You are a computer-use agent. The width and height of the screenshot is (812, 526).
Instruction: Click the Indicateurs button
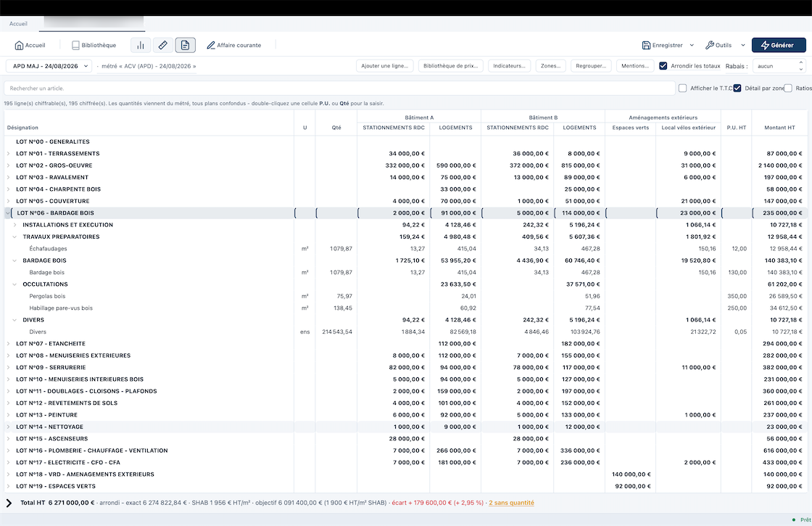click(509, 66)
